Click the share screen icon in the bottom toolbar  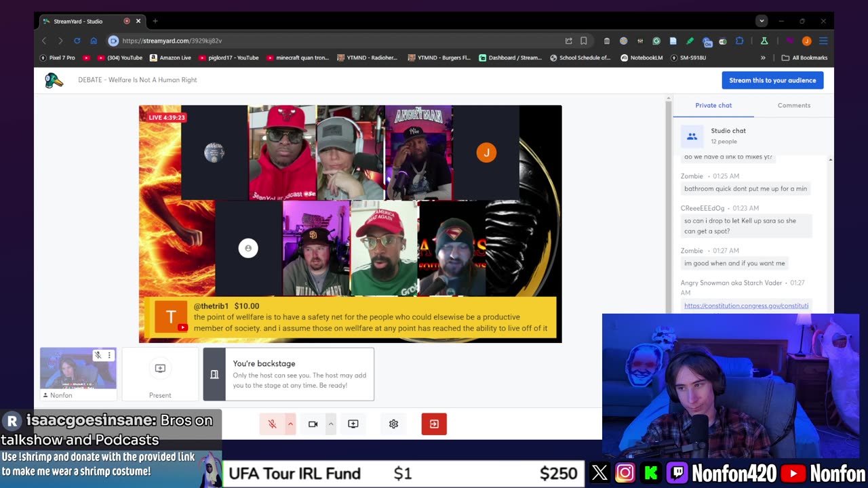pyautogui.click(x=353, y=424)
